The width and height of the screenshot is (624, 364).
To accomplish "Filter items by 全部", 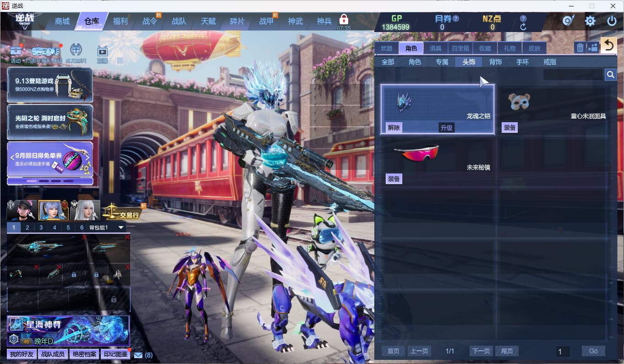I will click(x=388, y=62).
